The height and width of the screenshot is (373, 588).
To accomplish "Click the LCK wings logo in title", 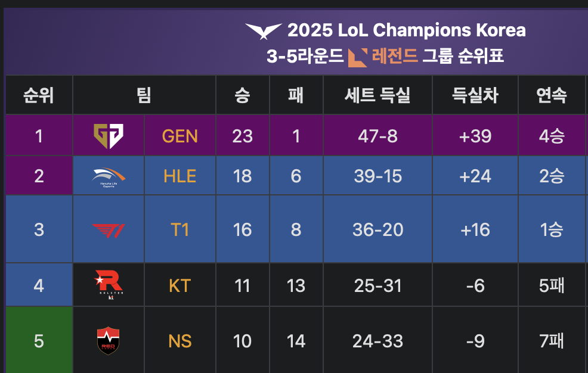I will (x=263, y=31).
